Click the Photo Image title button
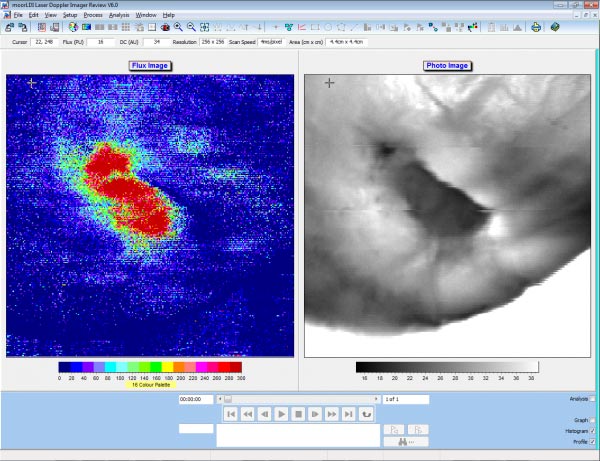600x461 pixels. point(446,66)
